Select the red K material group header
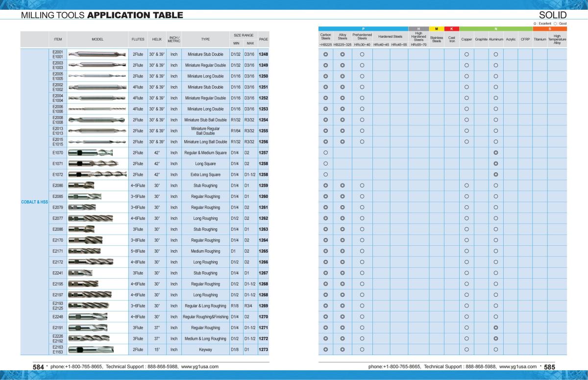This screenshot has height=380, width=588. 452,29
